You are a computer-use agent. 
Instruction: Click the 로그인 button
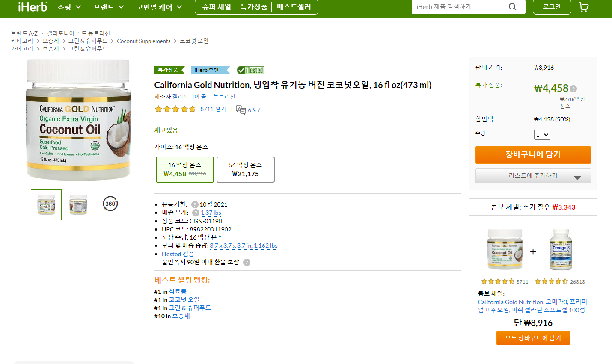pos(552,7)
